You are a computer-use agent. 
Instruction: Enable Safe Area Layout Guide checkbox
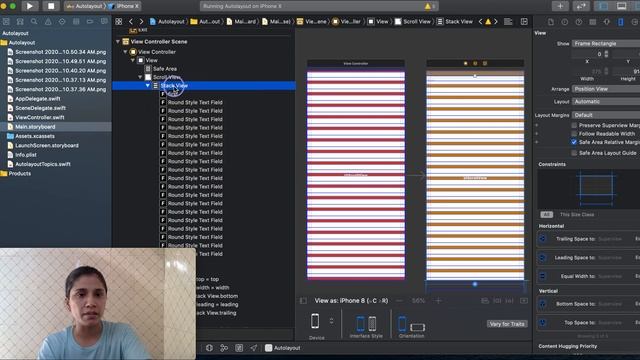(x=574, y=153)
